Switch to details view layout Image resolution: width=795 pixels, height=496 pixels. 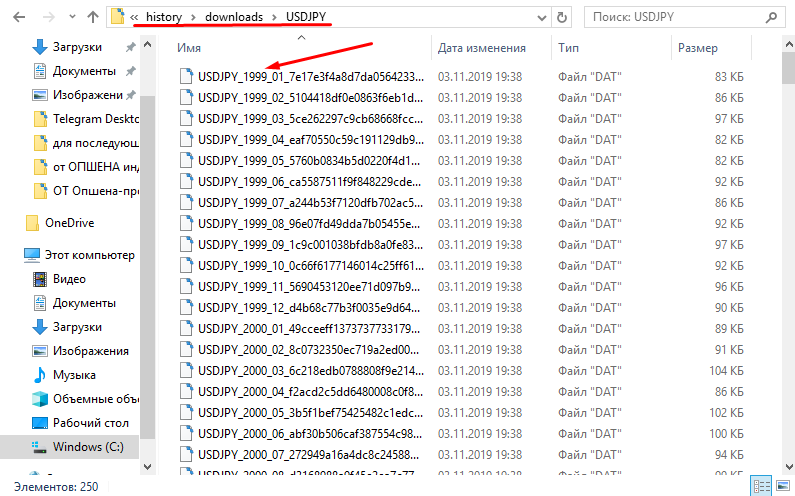click(x=761, y=486)
